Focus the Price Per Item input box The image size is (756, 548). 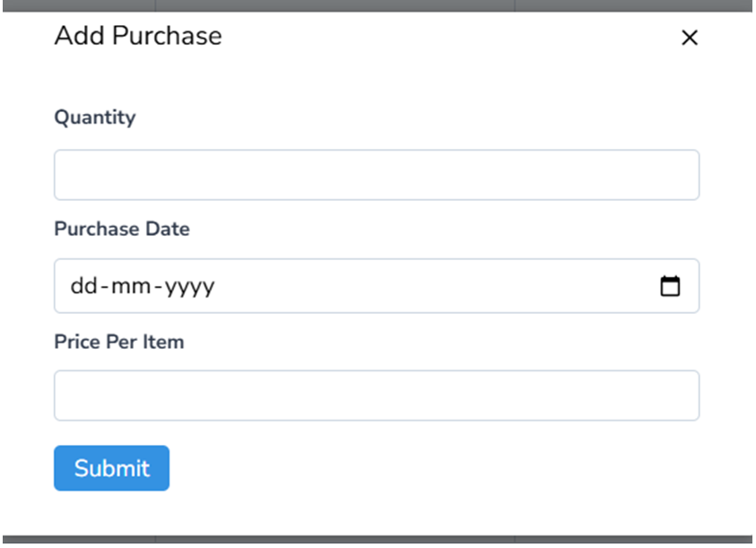click(x=377, y=396)
